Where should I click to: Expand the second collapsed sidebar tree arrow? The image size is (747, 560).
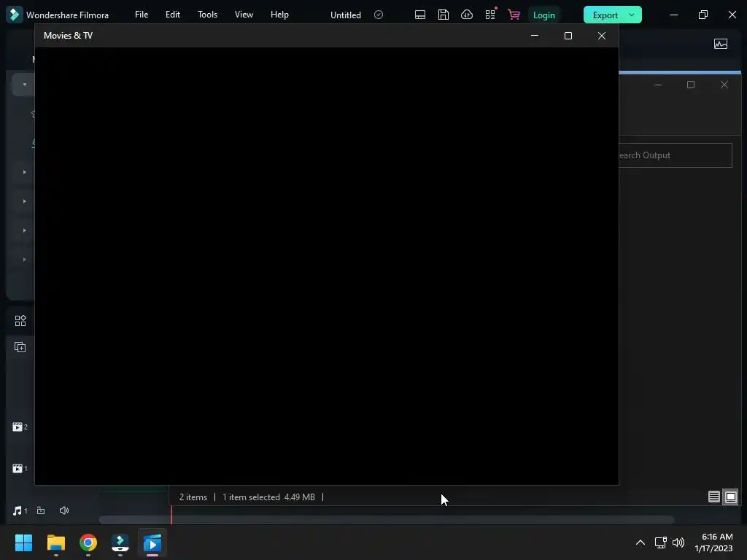tap(24, 201)
